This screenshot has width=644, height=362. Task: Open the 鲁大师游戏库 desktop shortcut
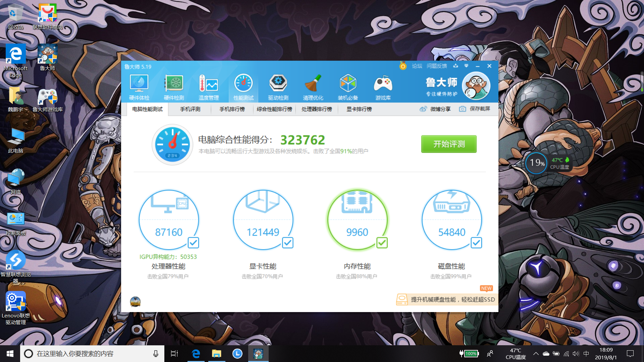48,100
